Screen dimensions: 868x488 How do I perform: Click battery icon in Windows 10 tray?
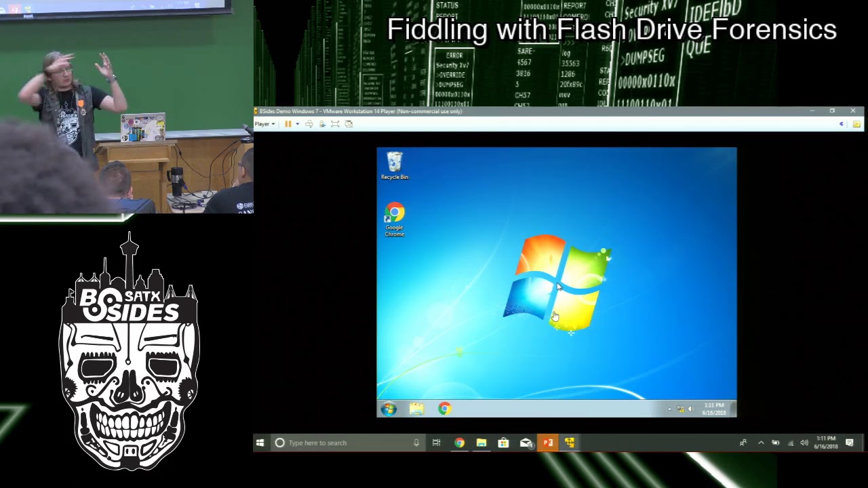click(776, 443)
